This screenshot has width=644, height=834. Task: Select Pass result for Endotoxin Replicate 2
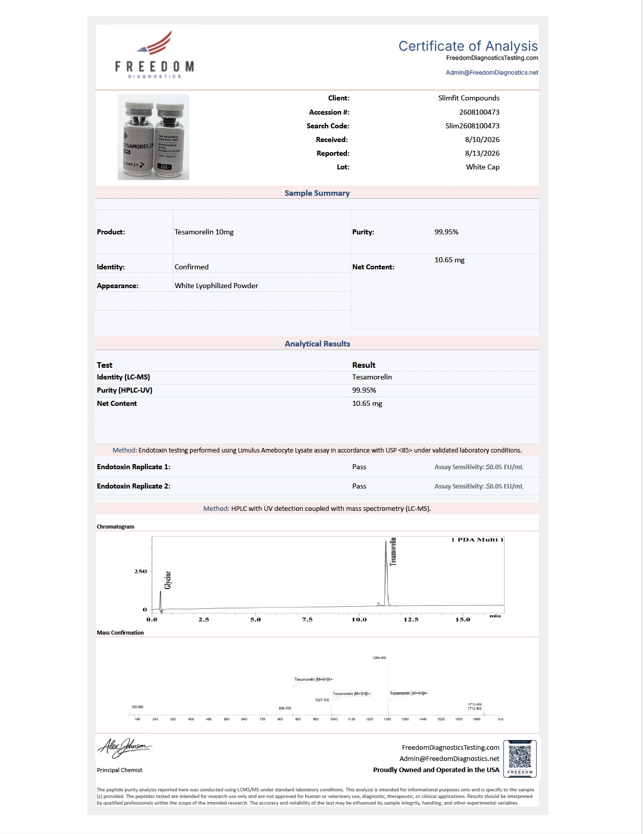[359, 486]
